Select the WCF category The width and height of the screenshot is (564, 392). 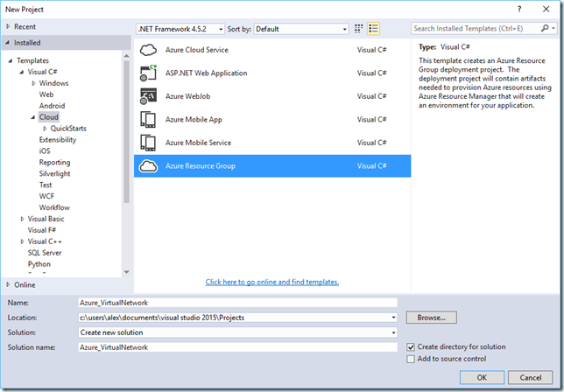(46, 196)
